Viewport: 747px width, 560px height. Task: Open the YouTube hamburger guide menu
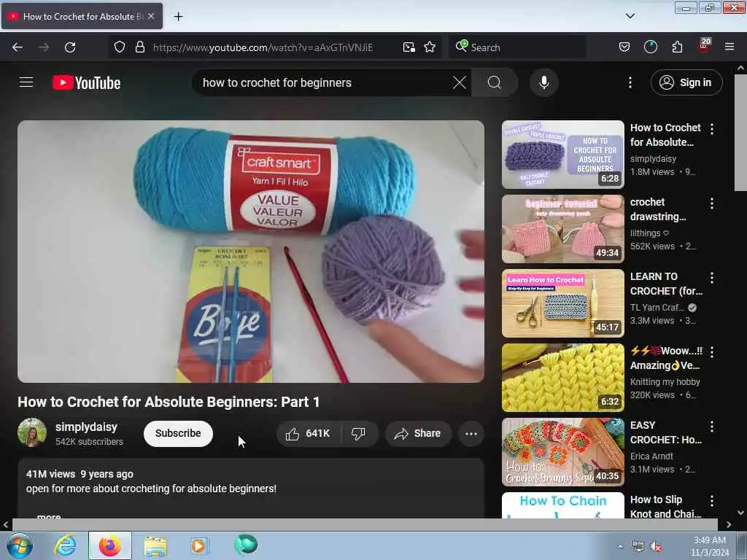[x=26, y=82]
